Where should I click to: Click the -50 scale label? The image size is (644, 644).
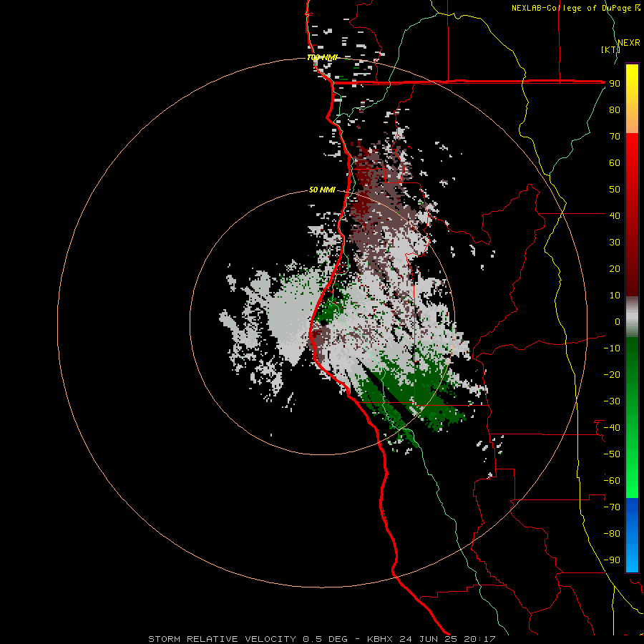612,454
